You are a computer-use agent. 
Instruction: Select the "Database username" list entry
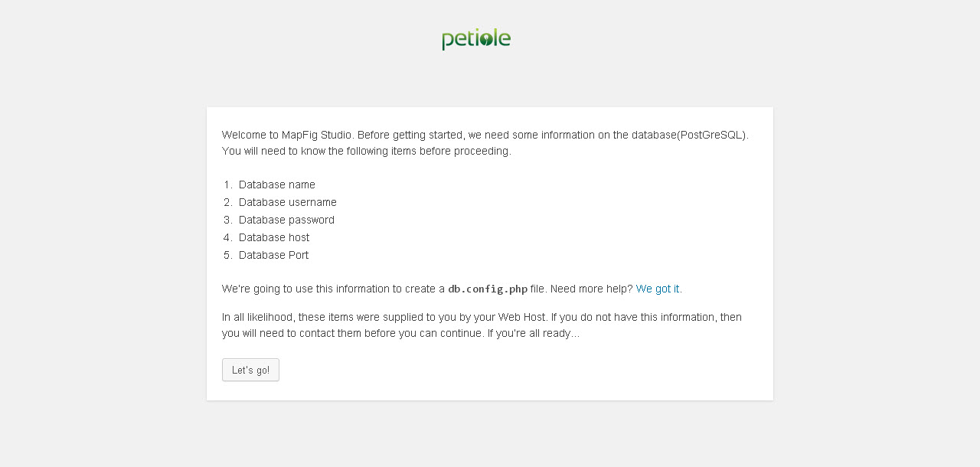click(x=287, y=202)
